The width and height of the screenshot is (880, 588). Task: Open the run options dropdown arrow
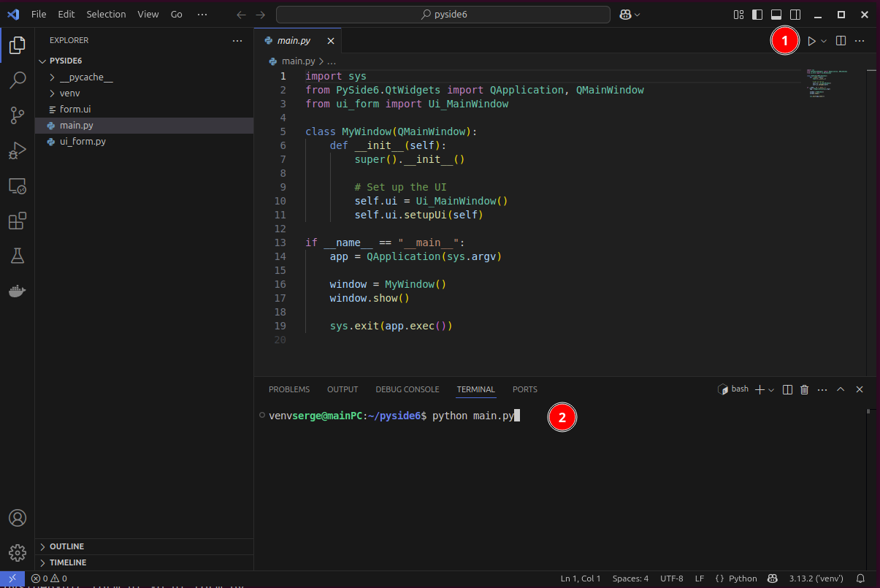[824, 42]
